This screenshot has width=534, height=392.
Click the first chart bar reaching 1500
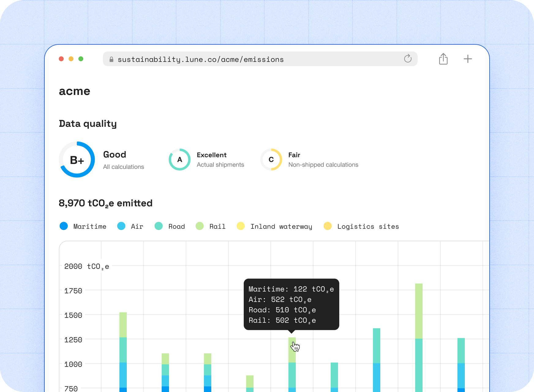[123, 352]
